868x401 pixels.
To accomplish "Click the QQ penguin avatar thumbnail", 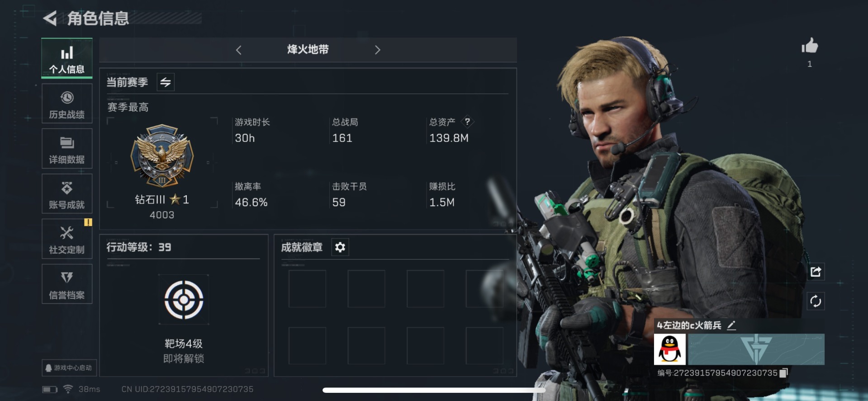I will (670, 349).
